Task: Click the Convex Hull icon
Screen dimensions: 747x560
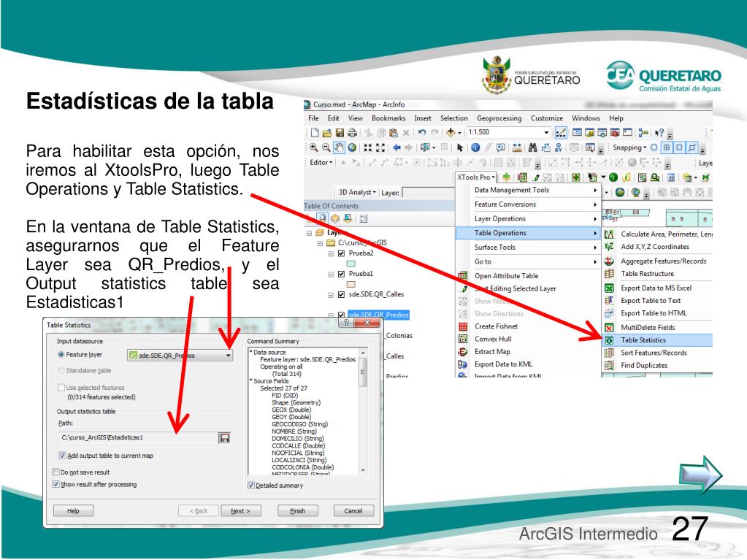Action: click(x=463, y=339)
